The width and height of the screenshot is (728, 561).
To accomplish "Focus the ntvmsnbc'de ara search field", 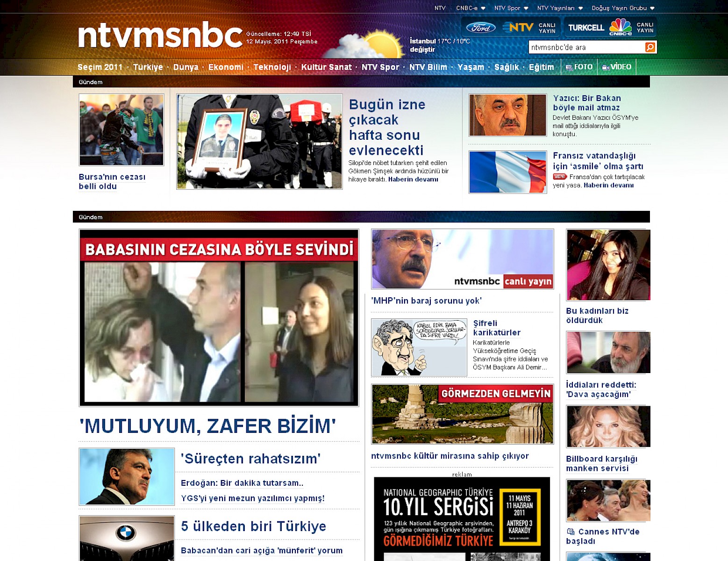I will pyautogui.click(x=586, y=47).
